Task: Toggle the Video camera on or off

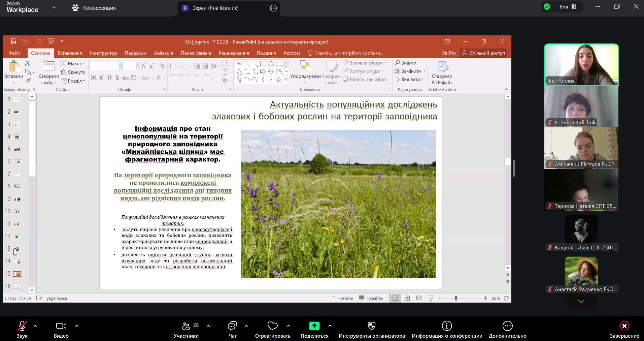Action: tap(61, 326)
